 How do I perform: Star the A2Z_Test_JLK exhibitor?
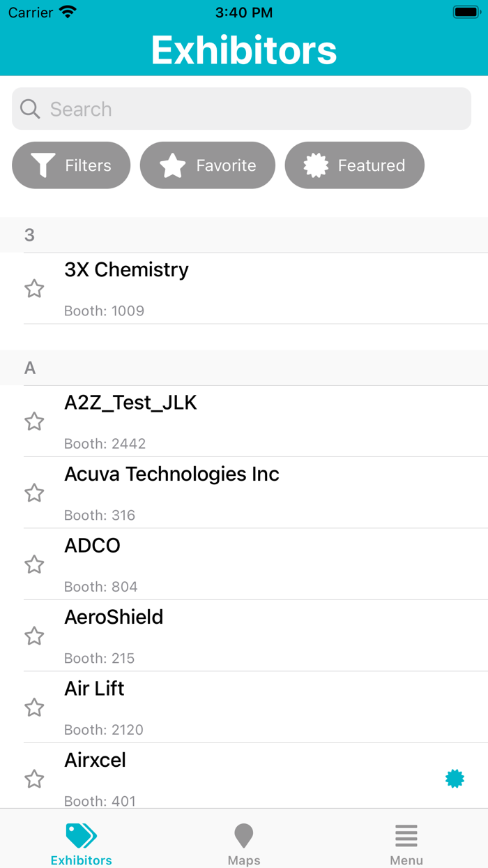click(x=34, y=421)
